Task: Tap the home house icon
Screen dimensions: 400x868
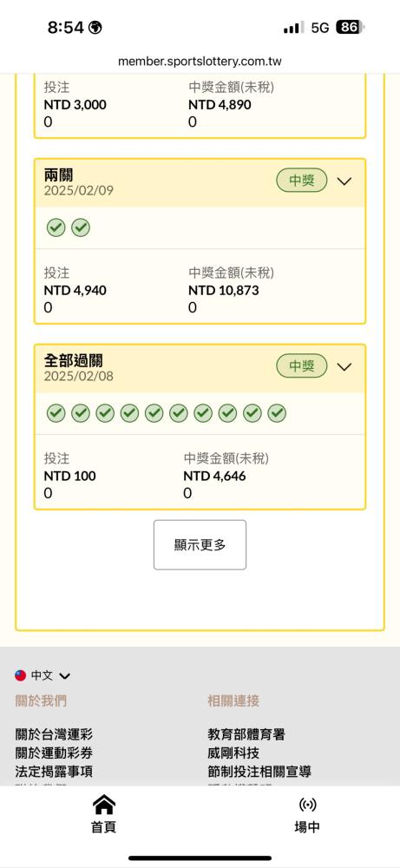Action: pyautogui.click(x=103, y=805)
